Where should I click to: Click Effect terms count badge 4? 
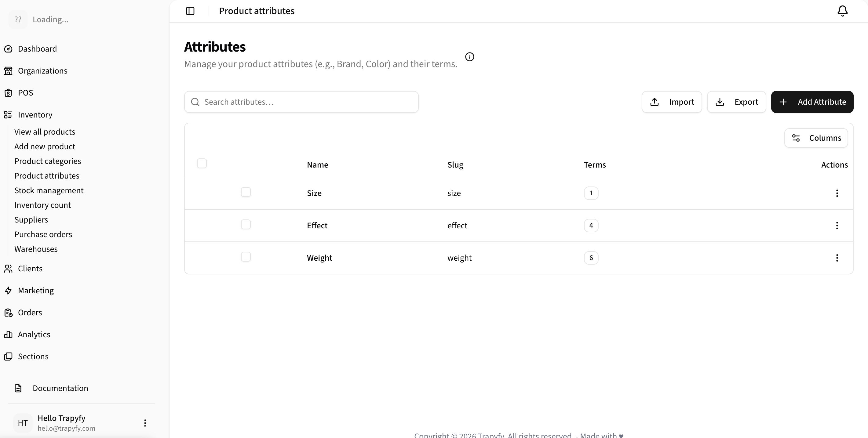tap(591, 226)
